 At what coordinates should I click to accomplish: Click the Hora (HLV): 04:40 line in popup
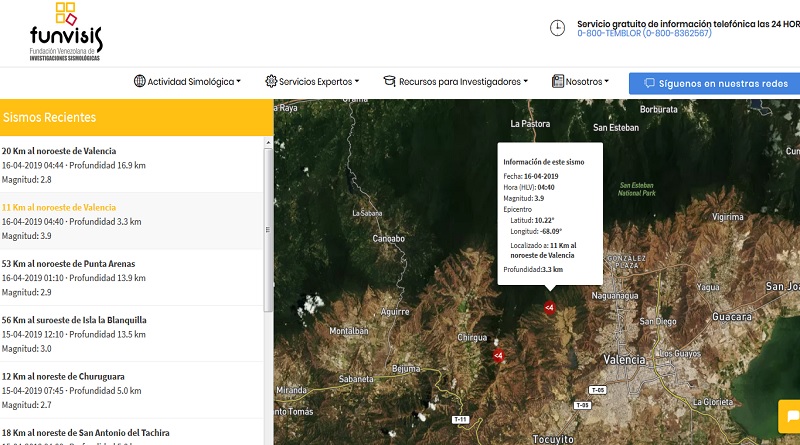[529, 187]
